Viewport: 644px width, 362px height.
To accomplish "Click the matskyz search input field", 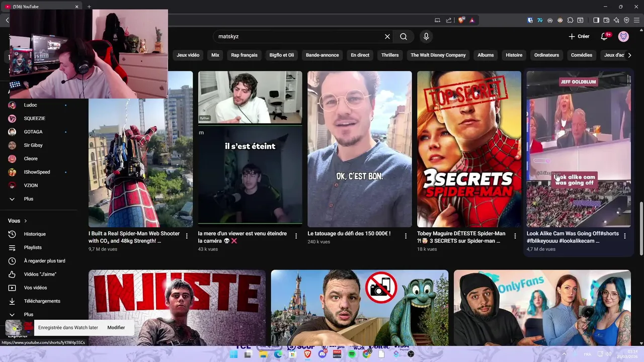I will point(299,37).
